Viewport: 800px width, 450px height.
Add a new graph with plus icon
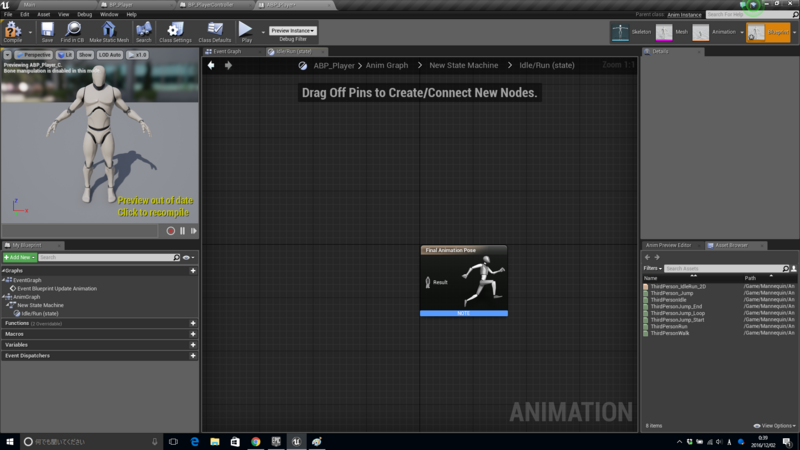coord(193,270)
